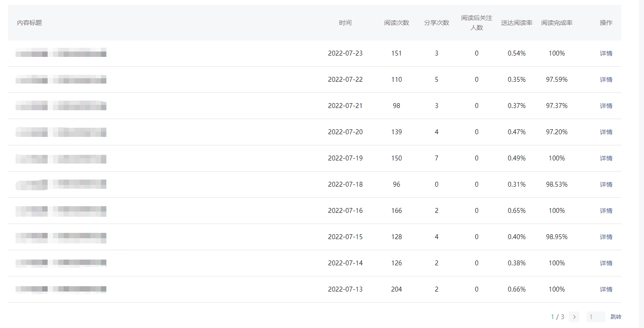Click the 内容标题 column header
Viewport: 644px width, 328px height.
(29, 23)
